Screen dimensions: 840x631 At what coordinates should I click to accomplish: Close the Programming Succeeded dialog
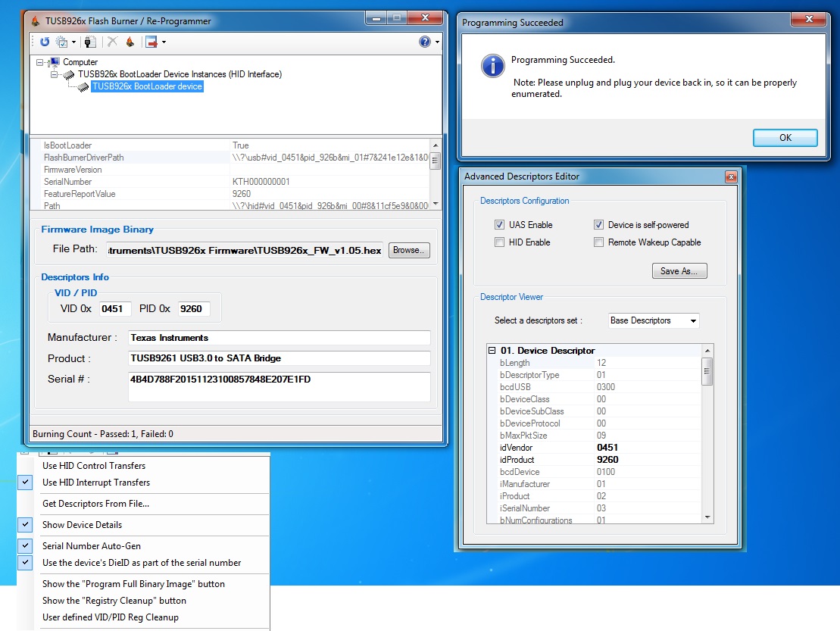tap(809, 19)
